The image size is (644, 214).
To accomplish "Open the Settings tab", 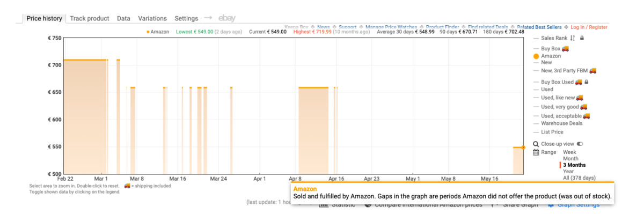I will coord(186,18).
